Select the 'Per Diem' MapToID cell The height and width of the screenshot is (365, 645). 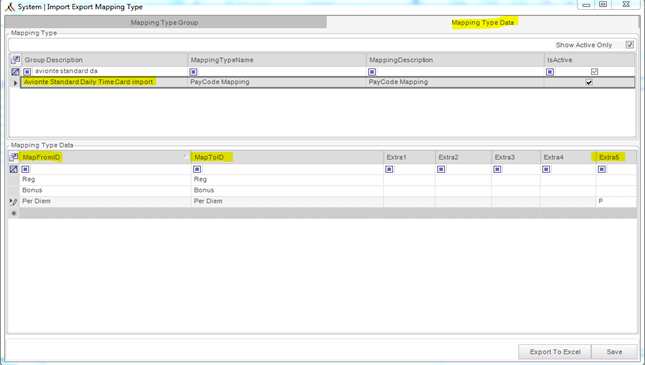(287, 201)
